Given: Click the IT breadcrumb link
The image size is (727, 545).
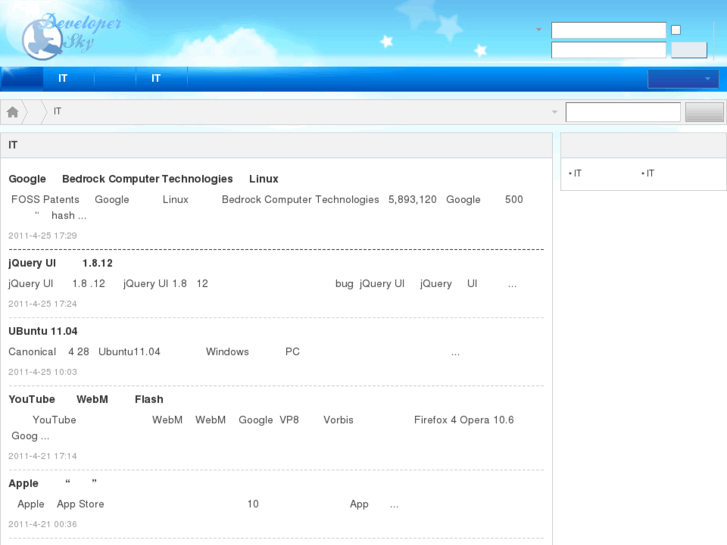Looking at the screenshot, I should point(57,111).
